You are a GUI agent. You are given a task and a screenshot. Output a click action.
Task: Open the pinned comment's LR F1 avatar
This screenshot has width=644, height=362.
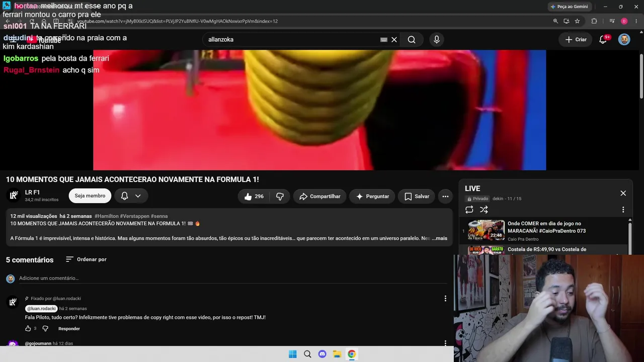[x=14, y=302]
